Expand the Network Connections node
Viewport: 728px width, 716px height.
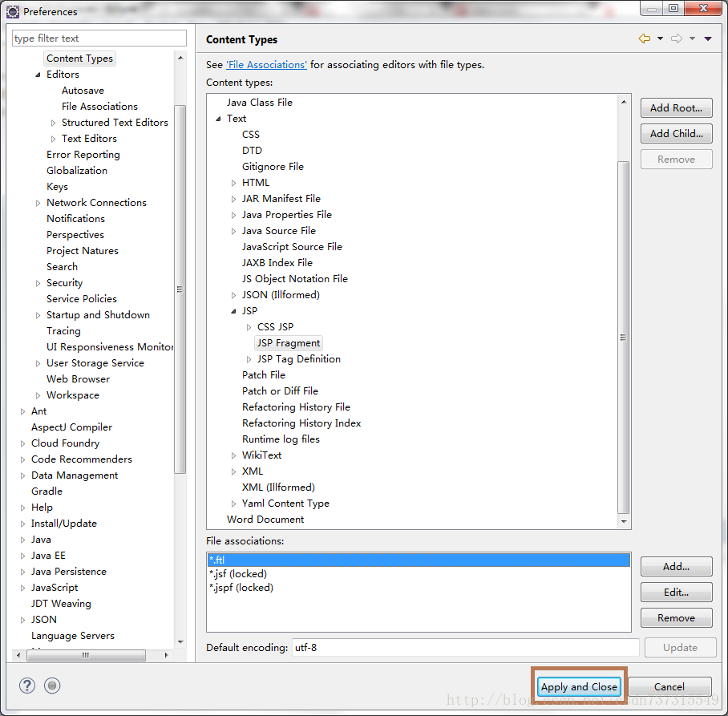click(x=38, y=203)
